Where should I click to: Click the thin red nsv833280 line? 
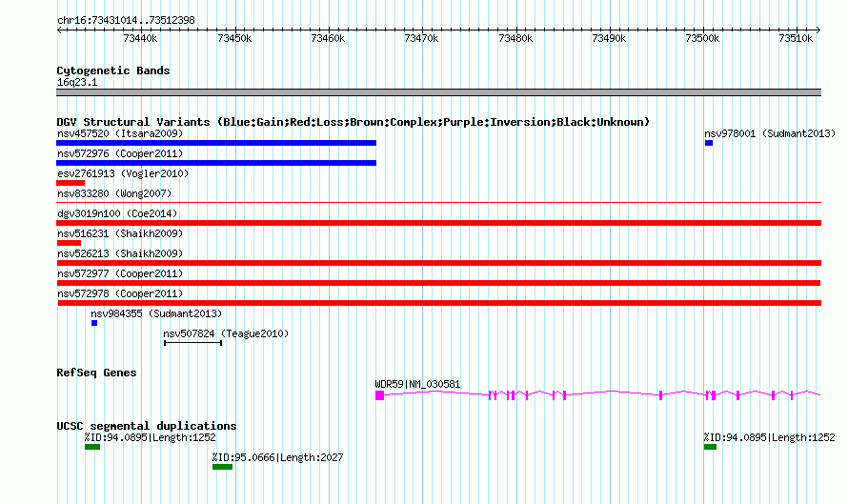pyautogui.click(x=438, y=203)
